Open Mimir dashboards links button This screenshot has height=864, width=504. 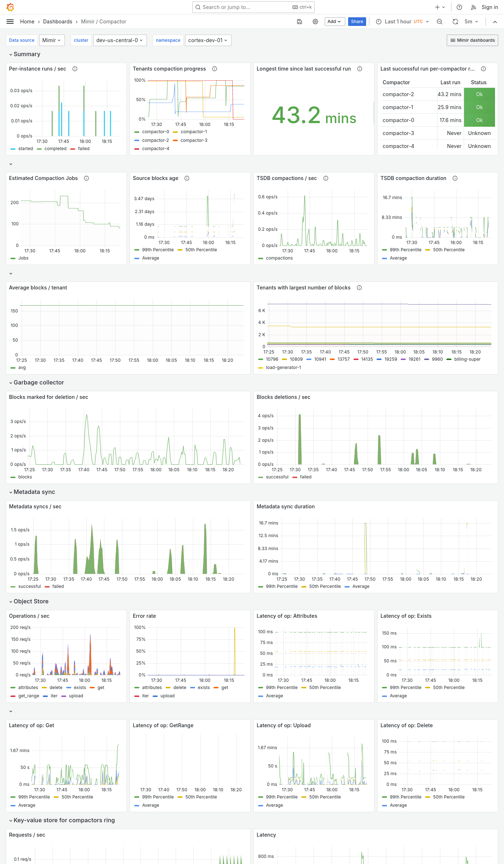[x=472, y=40]
